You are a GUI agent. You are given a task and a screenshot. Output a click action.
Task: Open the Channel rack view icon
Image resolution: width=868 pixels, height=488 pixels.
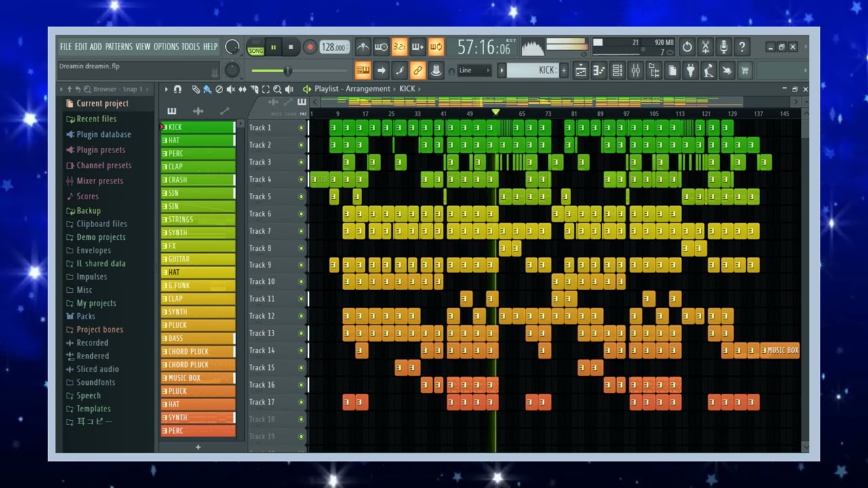pyautogui.click(x=617, y=70)
